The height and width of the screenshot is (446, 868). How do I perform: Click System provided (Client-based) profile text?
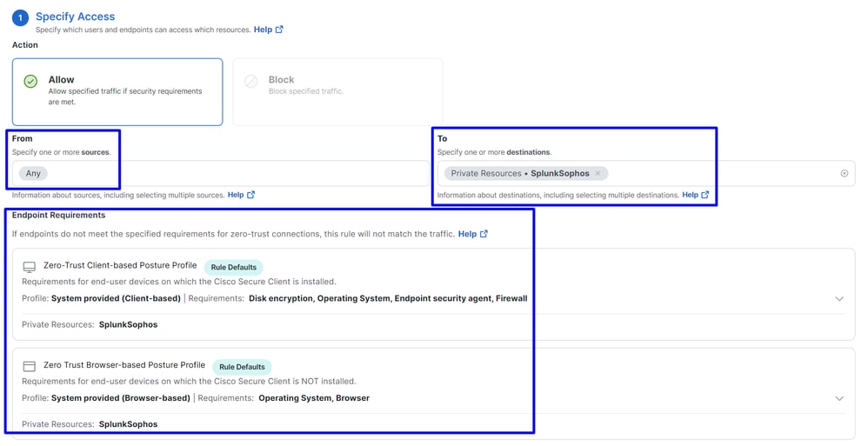(x=116, y=298)
